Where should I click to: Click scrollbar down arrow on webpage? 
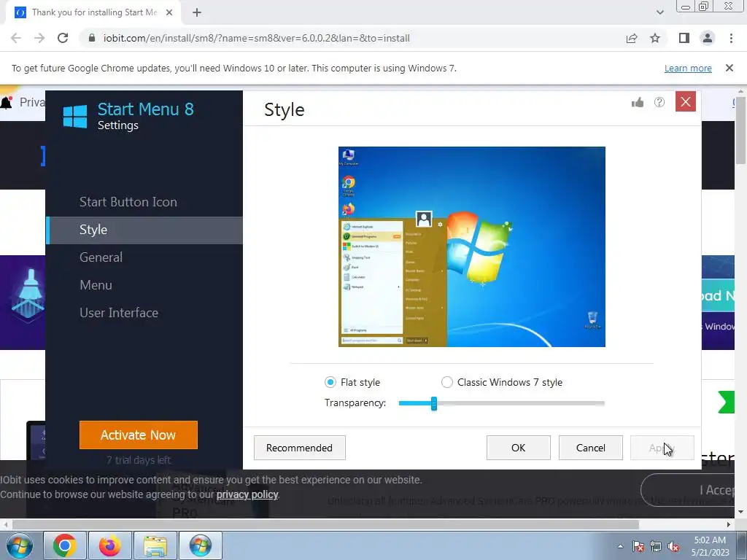click(x=741, y=513)
